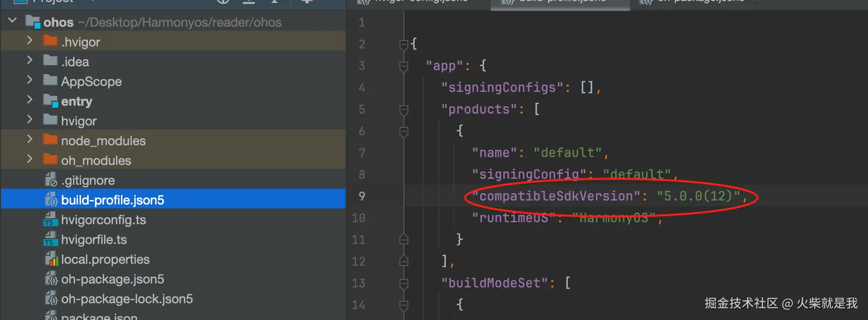This screenshot has height=320, width=868.
Task: Click the oh-package-lock.json5 file icon
Action: coord(51,298)
